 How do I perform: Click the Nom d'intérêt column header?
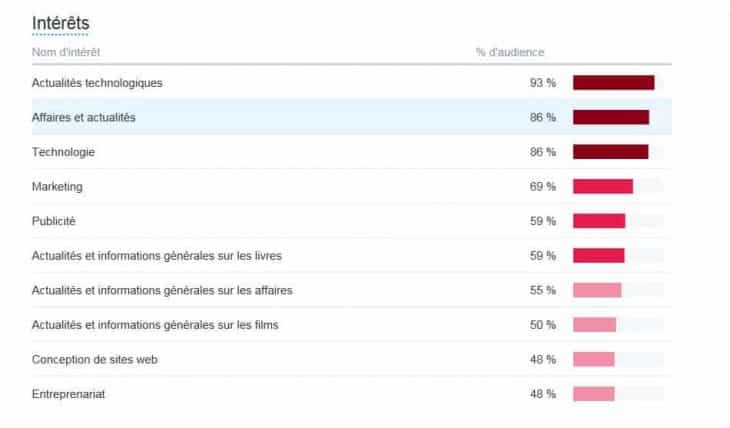[x=66, y=52]
